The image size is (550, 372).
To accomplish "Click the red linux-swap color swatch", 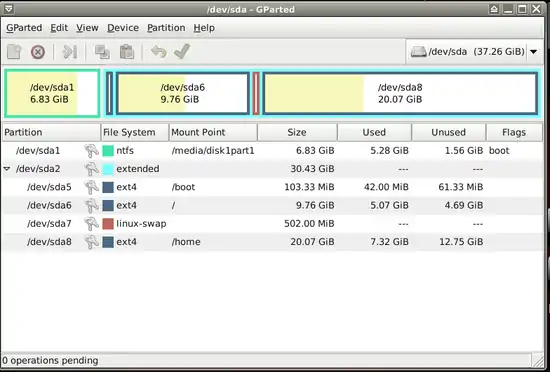I will (108, 224).
